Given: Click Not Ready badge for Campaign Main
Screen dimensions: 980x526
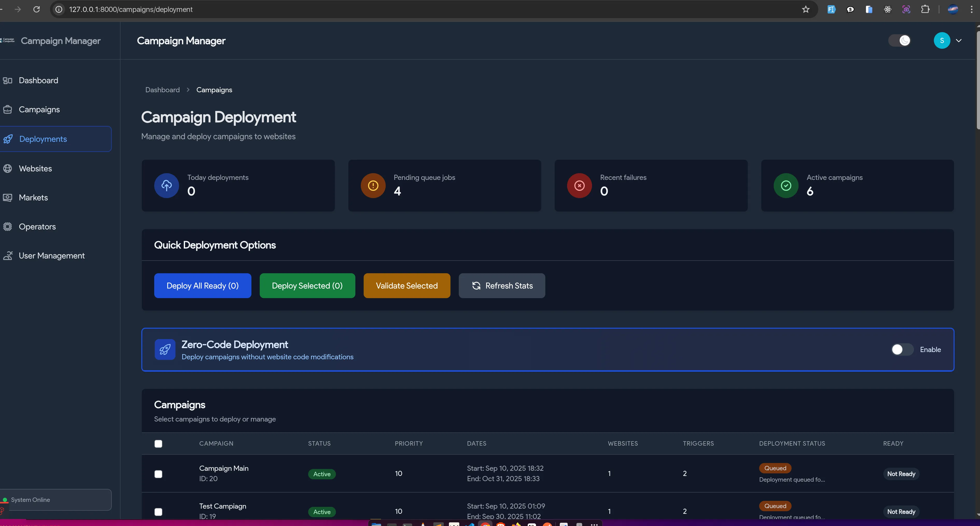Looking at the screenshot, I should (901, 474).
